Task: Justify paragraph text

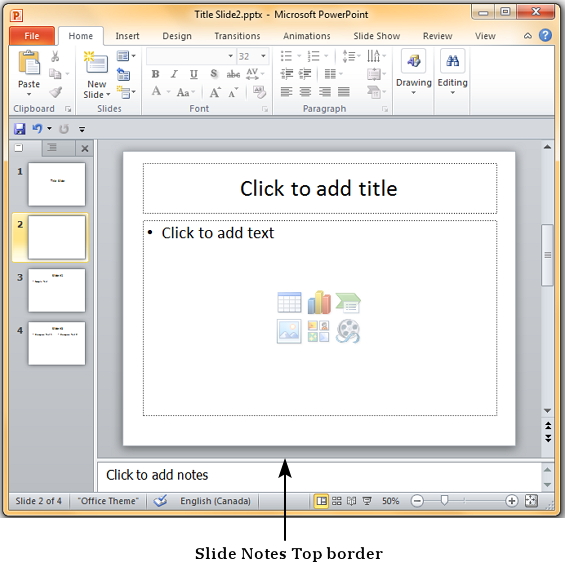Action: [344, 91]
